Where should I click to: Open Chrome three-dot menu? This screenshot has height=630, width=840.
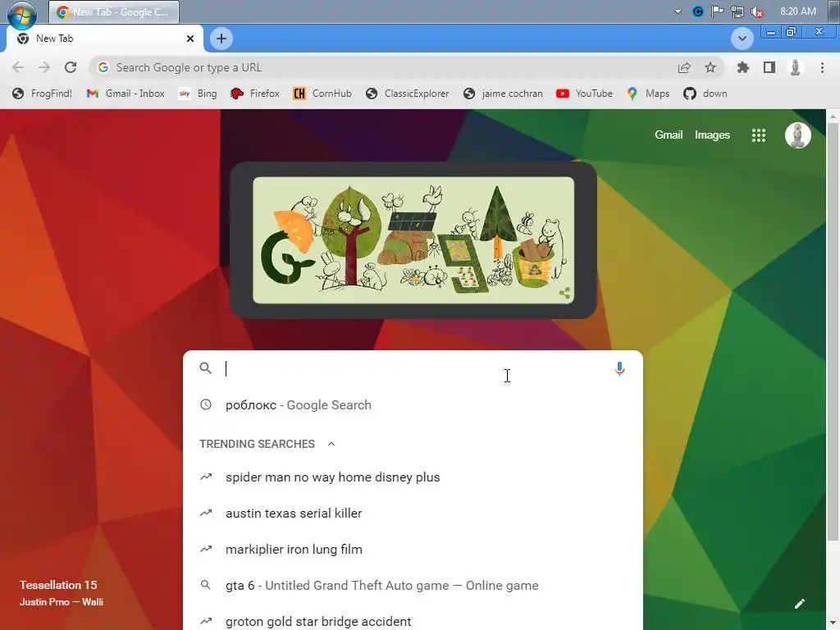pos(822,67)
